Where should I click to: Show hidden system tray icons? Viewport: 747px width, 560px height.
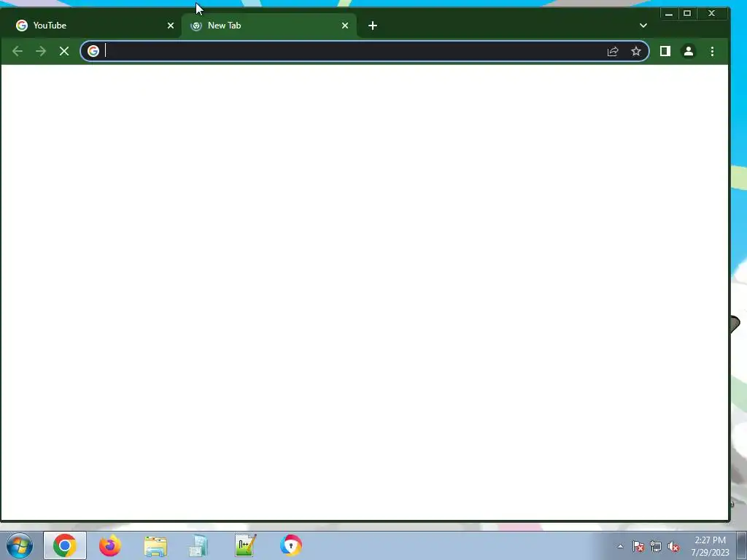click(620, 547)
